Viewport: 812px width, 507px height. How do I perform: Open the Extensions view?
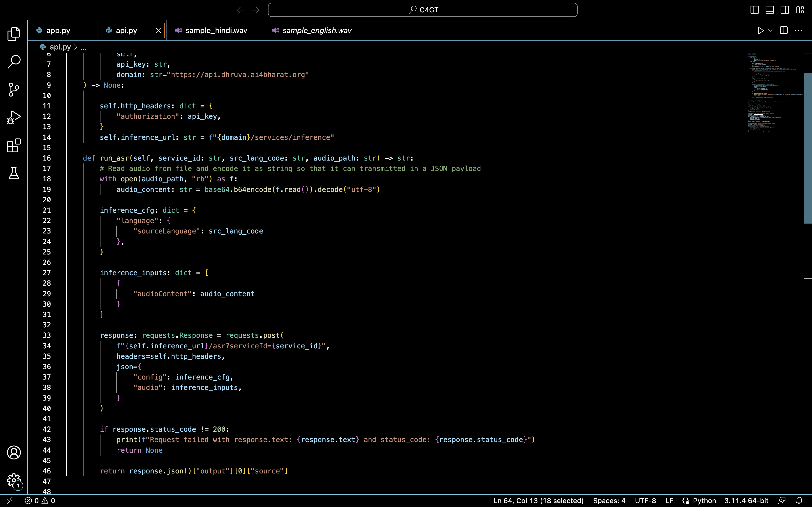(x=14, y=145)
